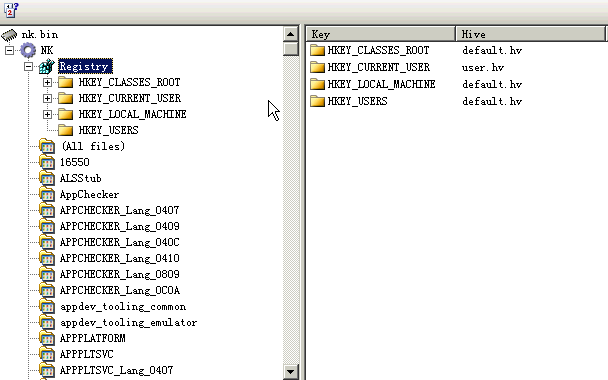This screenshot has height=380, width=608.
Task: Collapse the NK root node
Action: pos(9,50)
